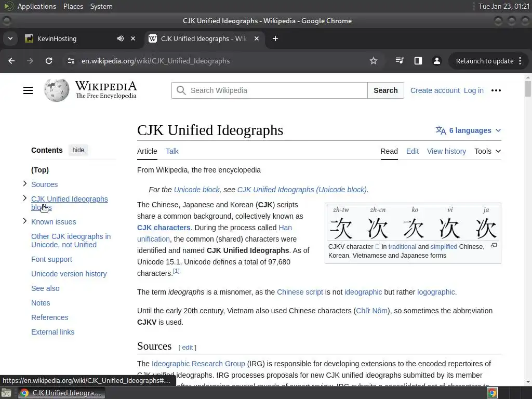Click the Relaunch to update button

coord(485,61)
